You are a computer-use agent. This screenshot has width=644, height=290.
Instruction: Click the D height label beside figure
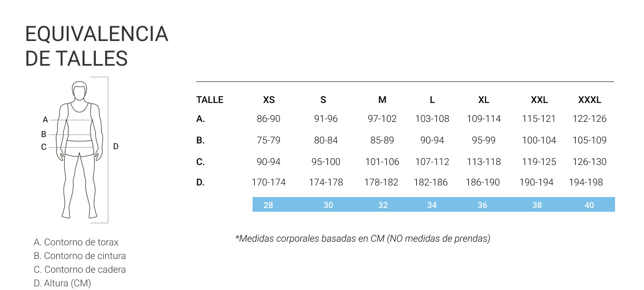coord(116,147)
